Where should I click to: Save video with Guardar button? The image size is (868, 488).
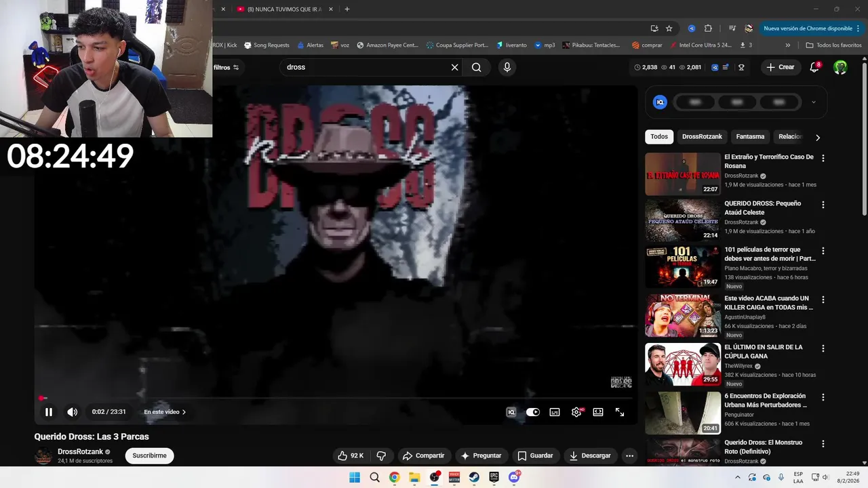535,455
